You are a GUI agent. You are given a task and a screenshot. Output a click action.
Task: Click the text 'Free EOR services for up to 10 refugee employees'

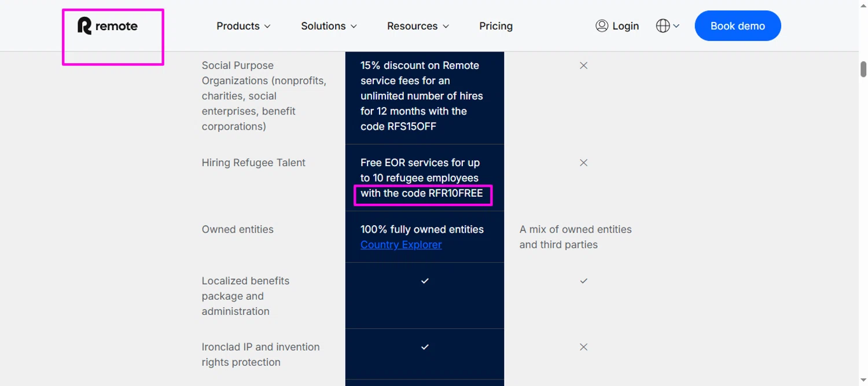click(x=420, y=170)
